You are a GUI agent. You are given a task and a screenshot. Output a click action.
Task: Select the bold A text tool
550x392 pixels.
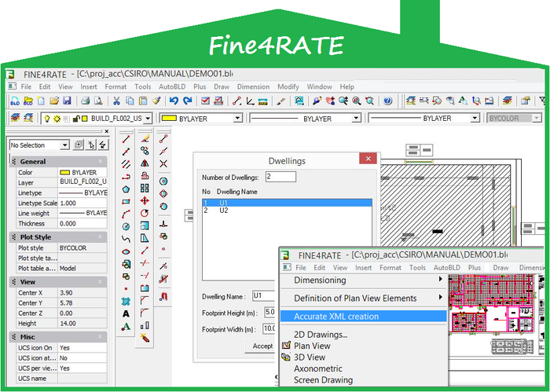[126, 313]
